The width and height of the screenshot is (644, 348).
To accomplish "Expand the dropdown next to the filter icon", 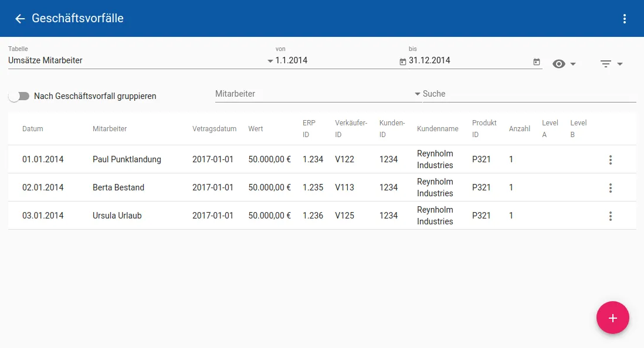I will click(x=619, y=64).
